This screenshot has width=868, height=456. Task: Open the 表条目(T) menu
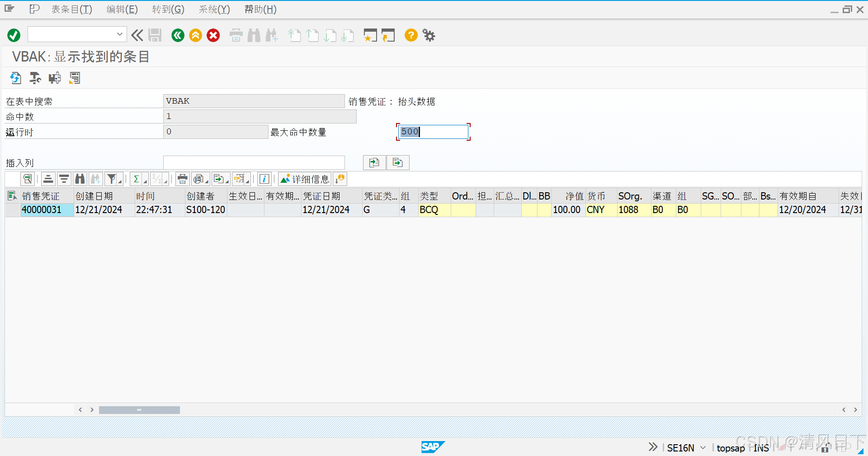(x=71, y=9)
